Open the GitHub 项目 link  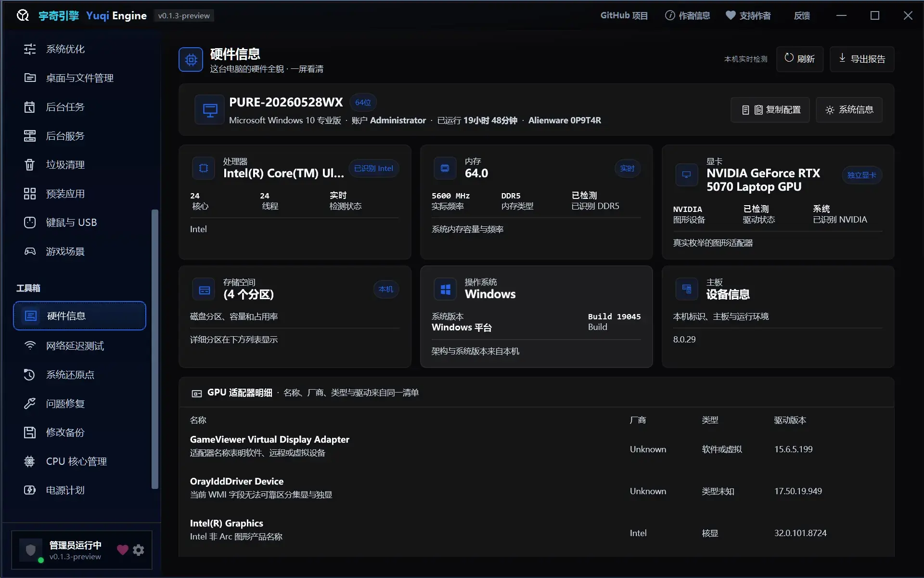click(x=624, y=15)
